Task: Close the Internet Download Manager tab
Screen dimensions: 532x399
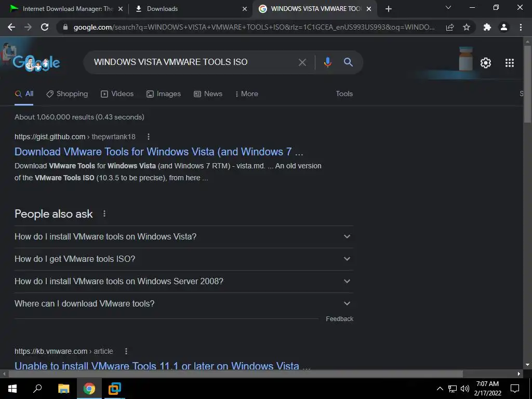Action: pos(120,9)
